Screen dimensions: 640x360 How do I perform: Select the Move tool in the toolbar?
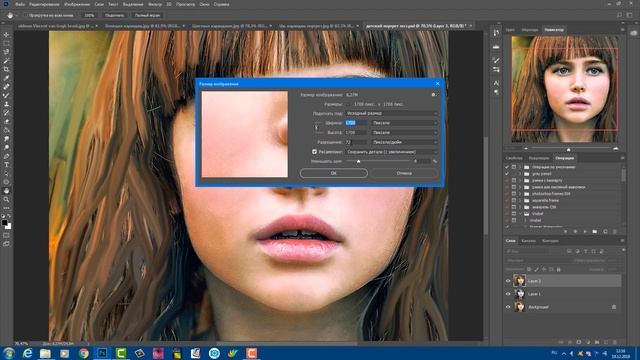click(7, 35)
